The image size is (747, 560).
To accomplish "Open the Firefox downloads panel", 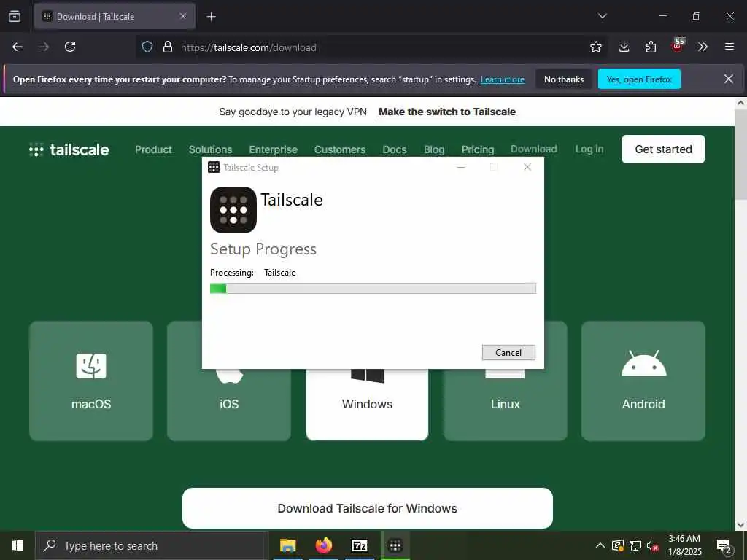I will pos(624,47).
